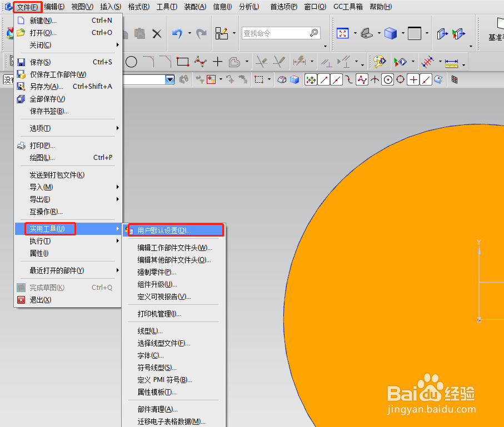Click the magnifier icon in command finder
This screenshot has width=504, height=427.
pos(314,33)
